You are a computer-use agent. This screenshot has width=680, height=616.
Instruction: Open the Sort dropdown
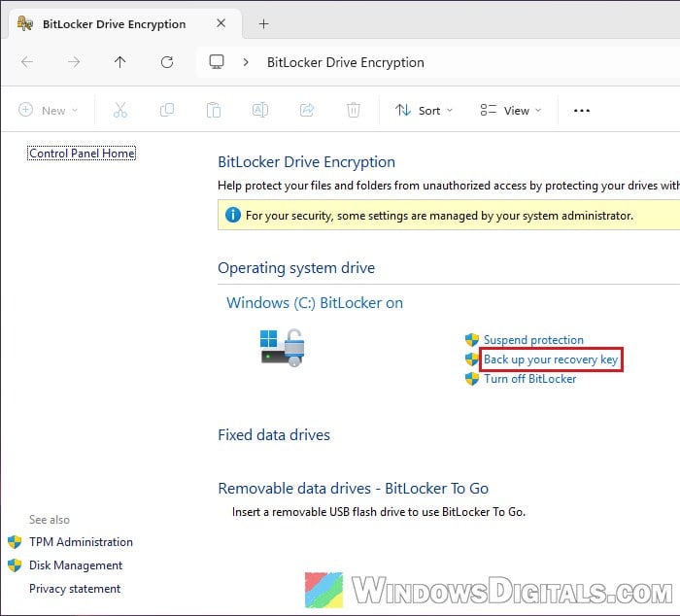click(425, 110)
